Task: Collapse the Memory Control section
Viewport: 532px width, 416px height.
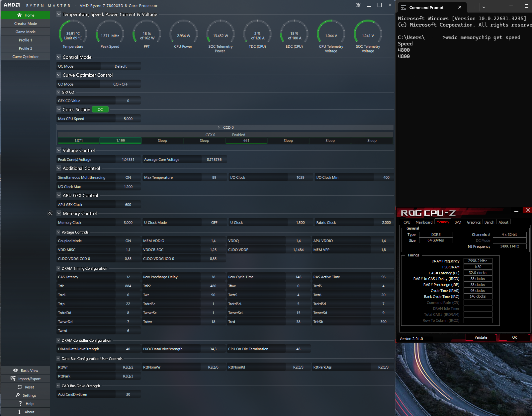Action: click(x=59, y=213)
